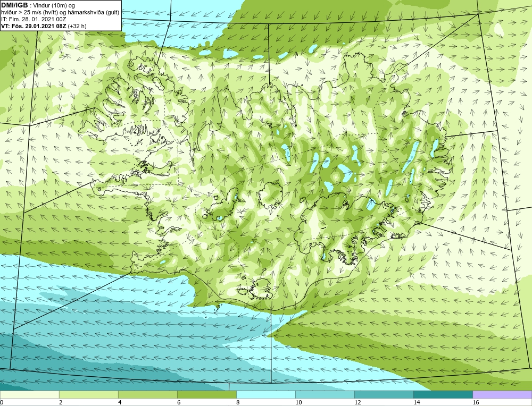The height and width of the screenshot is (406, 532).
Task: Click the scale label '12'
Action: click(x=358, y=402)
